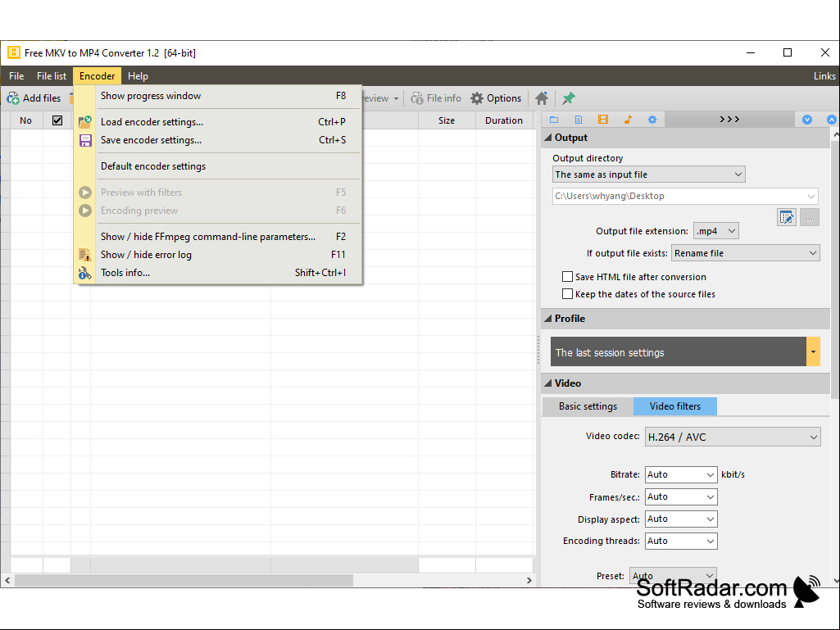Open the Output file extension dropdown
Viewport: 840px width, 630px height.
click(715, 231)
